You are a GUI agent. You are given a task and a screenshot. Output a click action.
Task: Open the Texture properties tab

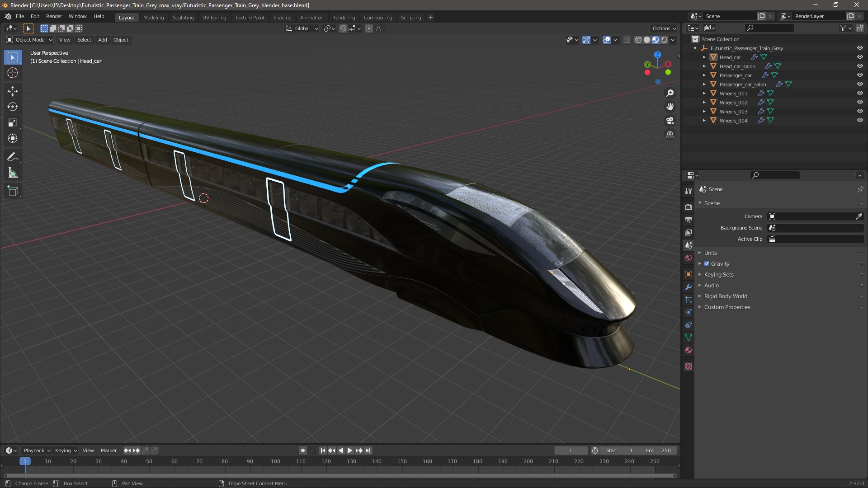click(x=689, y=366)
